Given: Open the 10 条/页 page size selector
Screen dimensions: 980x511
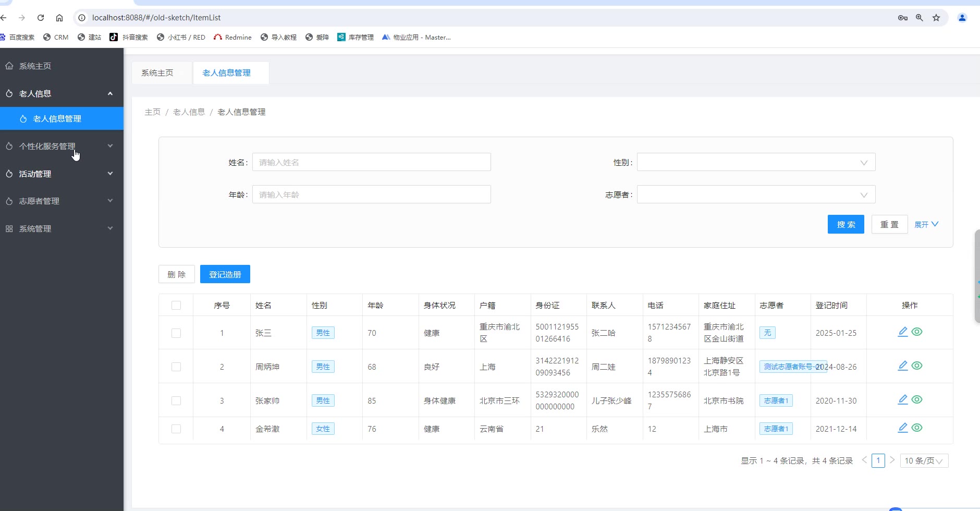Looking at the screenshot, I should 924,461.
